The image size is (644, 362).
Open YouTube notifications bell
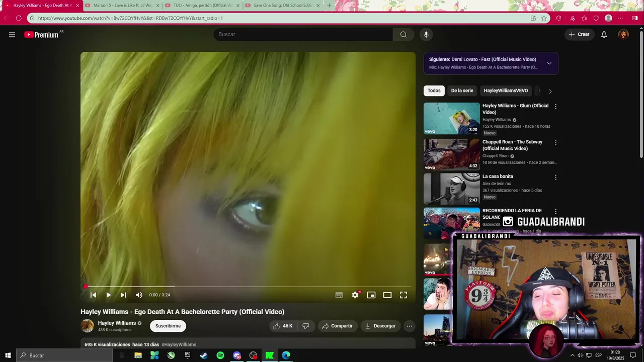pyautogui.click(x=604, y=34)
